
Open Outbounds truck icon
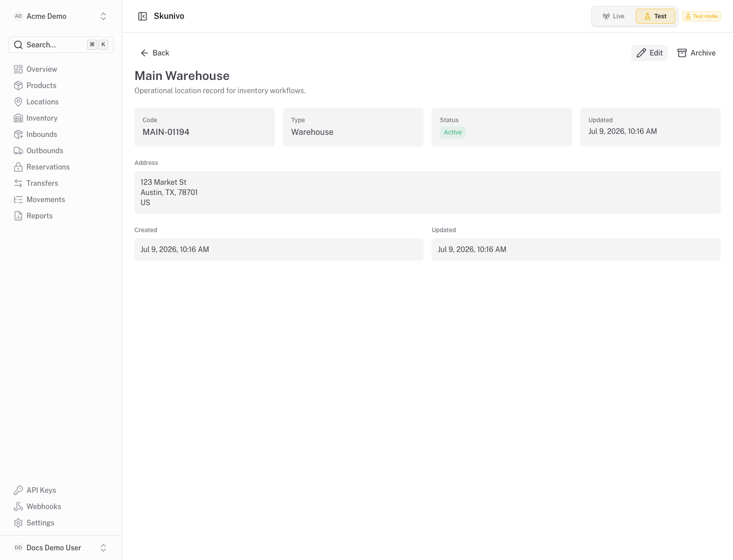pyautogui.click(x=18, y=151)
